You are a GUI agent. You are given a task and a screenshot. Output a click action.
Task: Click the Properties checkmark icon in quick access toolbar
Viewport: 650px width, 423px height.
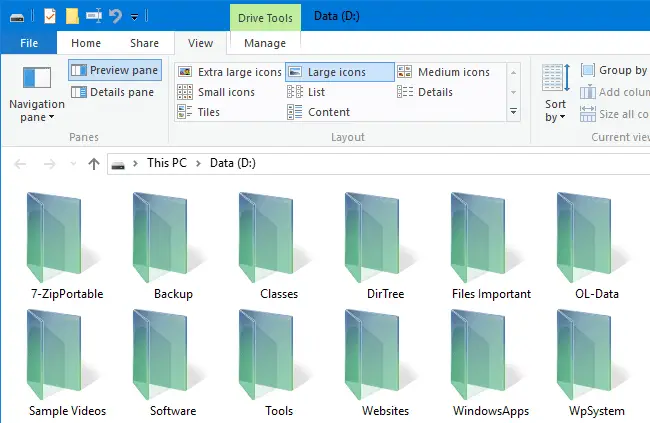[50, 17]
